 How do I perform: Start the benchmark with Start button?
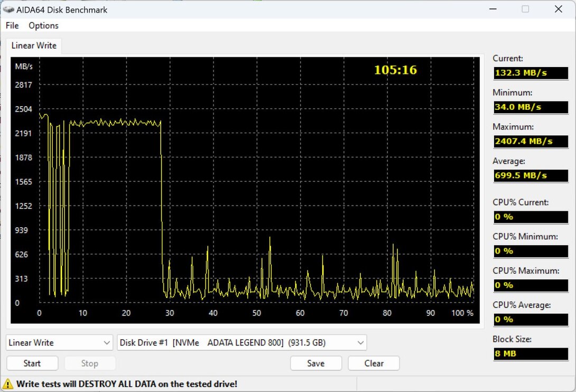tap(32, 363)
